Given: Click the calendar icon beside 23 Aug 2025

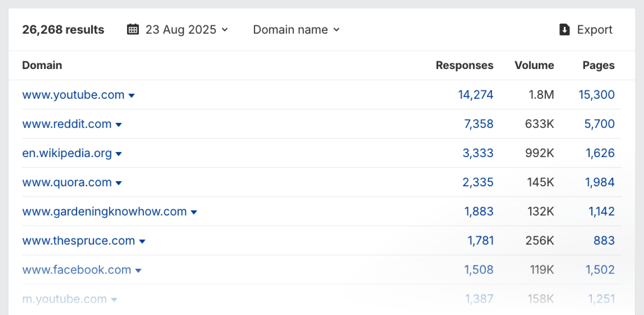Looking at the screenshot, I should tap(133, 30).
